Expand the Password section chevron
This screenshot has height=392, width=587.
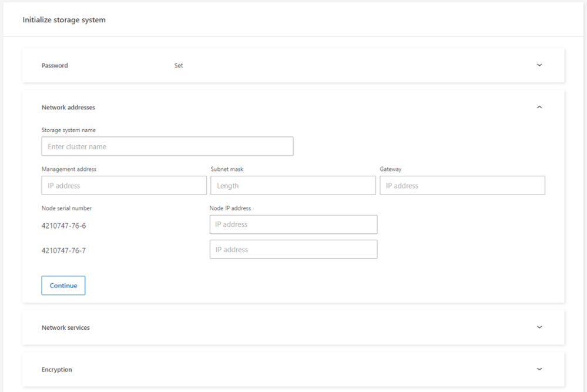(x=539, y=65)
